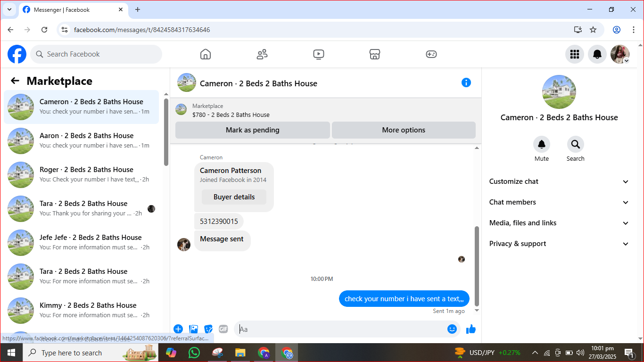The image size is (644, 362).
Task: Click the conversation list scrollbar
Action: (166, 132)
